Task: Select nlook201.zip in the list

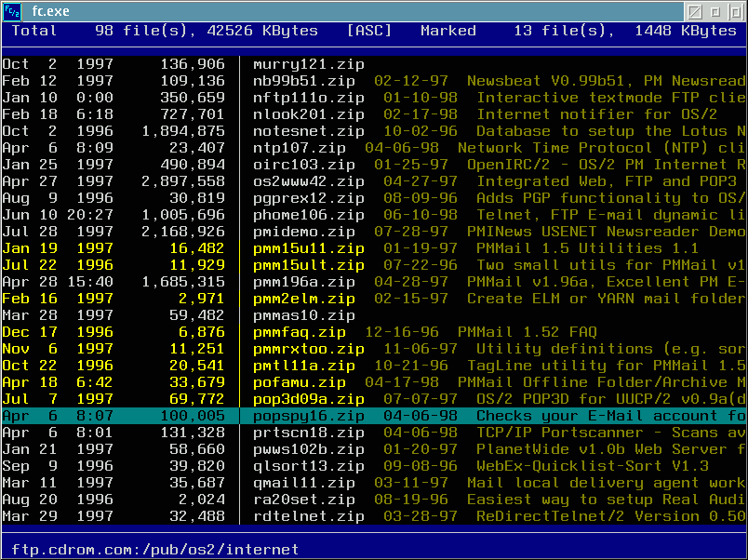Action: click(x=309, y=114)
